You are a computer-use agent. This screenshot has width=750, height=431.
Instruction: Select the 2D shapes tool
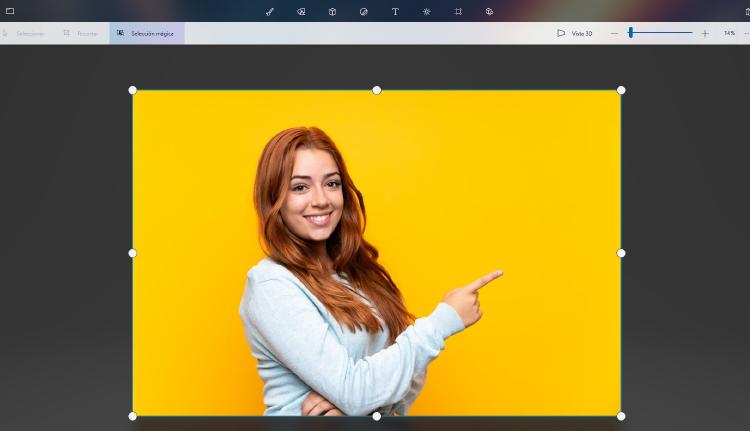(x=301, y=12)
